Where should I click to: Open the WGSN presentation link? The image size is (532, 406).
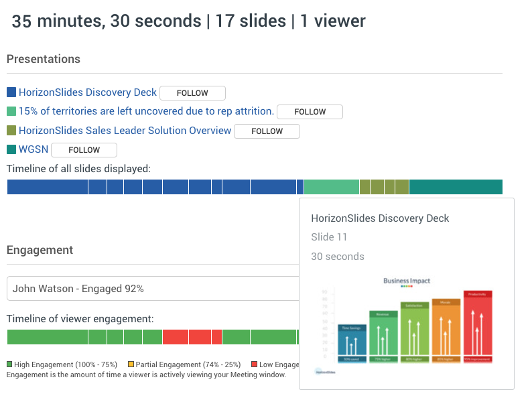[34, 149]
